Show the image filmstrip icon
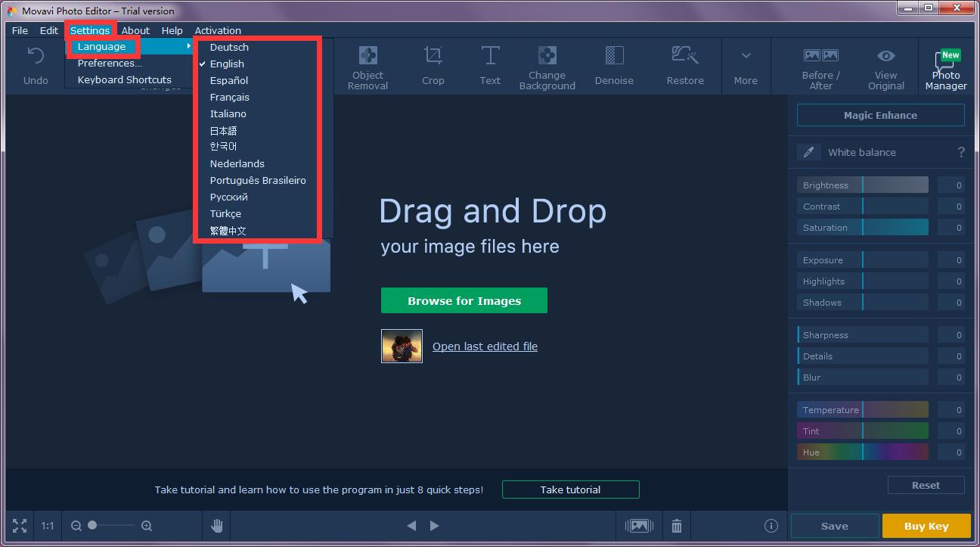The width and height of the screenshot is (980, 547). click(639, 525)
